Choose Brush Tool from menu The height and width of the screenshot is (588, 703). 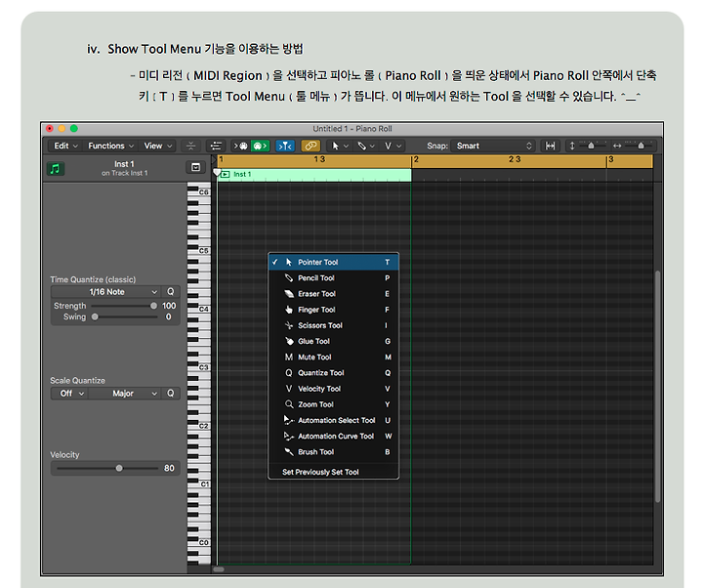tap(333, 452)
